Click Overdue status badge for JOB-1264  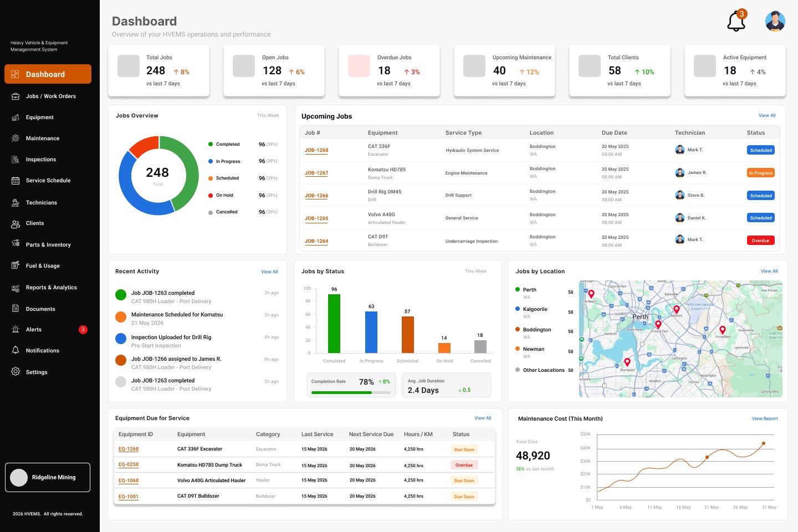(x=760, y=241)
